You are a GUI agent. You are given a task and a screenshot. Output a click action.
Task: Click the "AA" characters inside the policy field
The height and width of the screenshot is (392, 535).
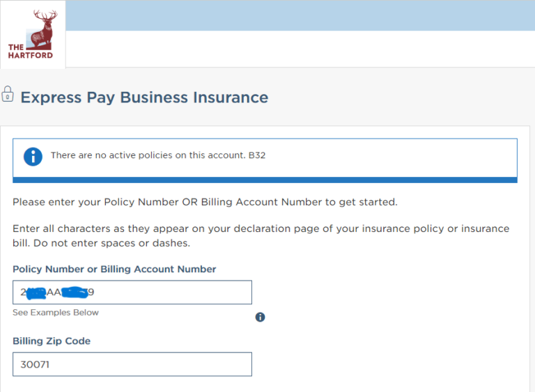coord(54,292)
